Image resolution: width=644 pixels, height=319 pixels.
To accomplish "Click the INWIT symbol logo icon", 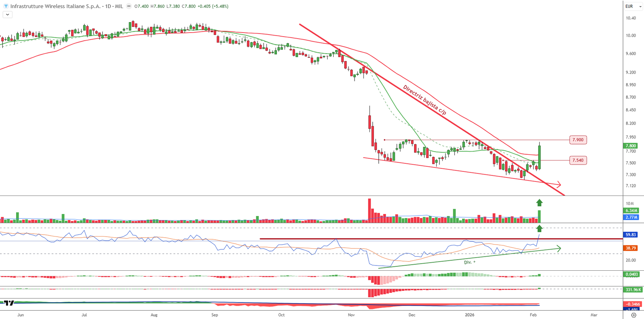I will point(6,6).
